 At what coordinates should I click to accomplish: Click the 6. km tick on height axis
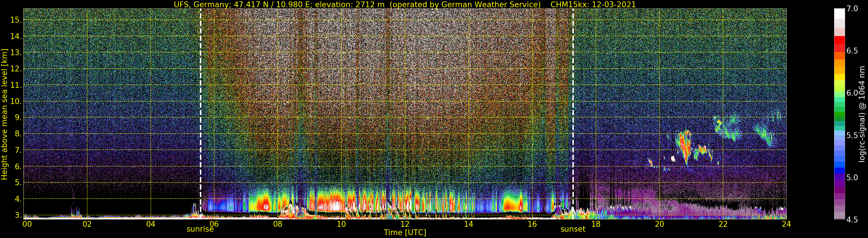pos(18,166)
